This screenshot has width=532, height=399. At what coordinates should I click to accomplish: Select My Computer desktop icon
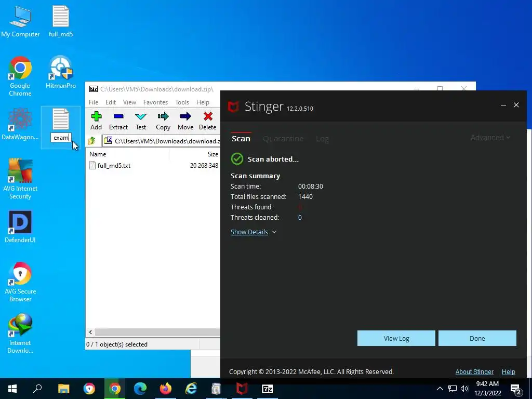(x=20, y=21)
